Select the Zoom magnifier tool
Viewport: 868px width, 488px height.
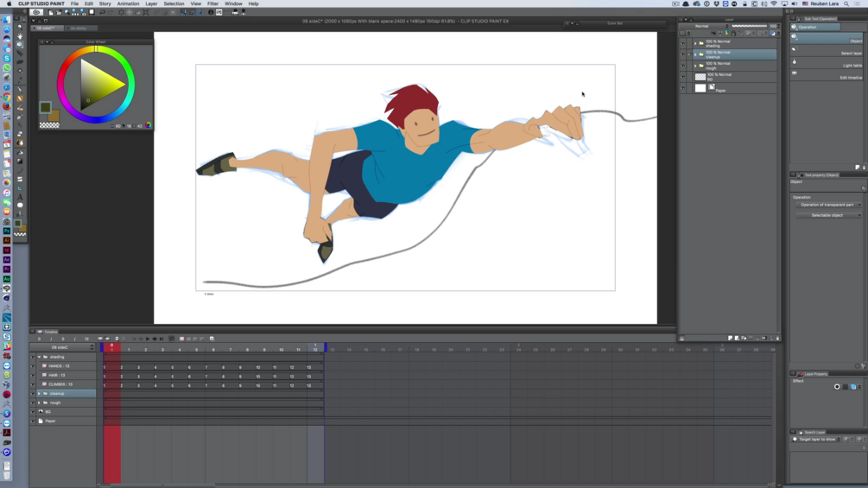(x=20, y=27)
